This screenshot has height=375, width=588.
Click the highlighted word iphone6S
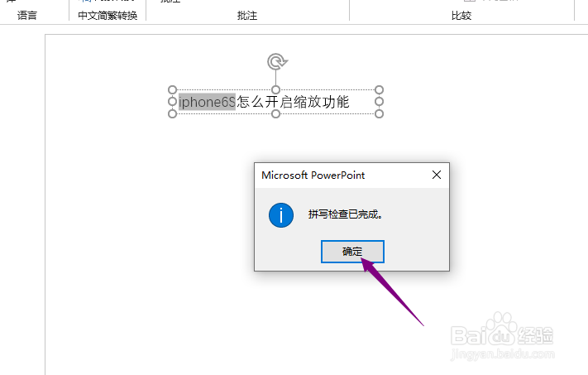[207, 102]
